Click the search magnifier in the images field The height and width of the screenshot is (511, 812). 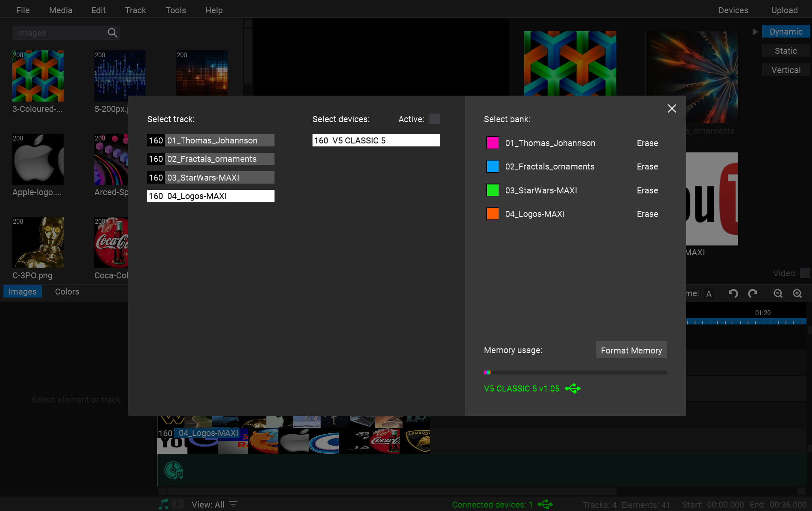point(112,33)
